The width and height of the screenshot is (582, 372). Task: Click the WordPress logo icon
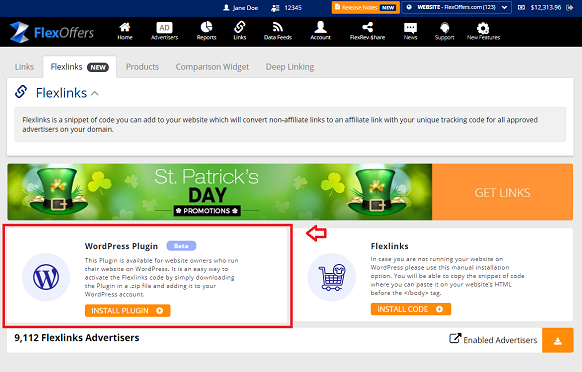coord(46,277)
